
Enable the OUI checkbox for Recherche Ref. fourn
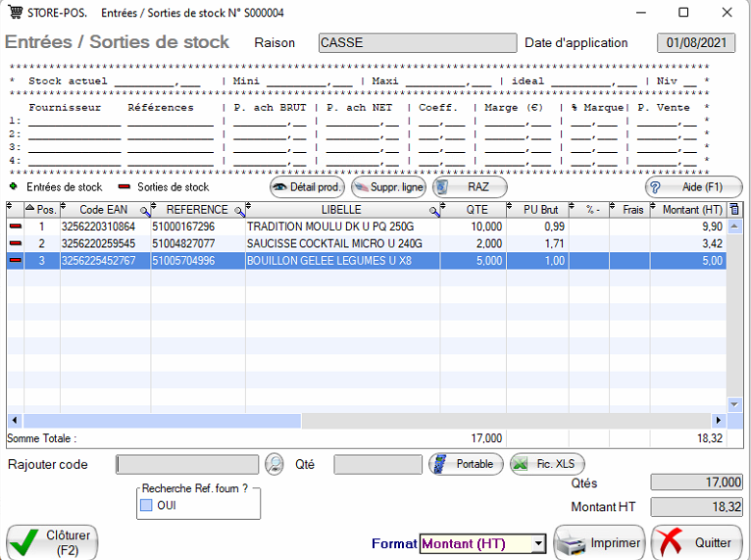coord(146,505)
